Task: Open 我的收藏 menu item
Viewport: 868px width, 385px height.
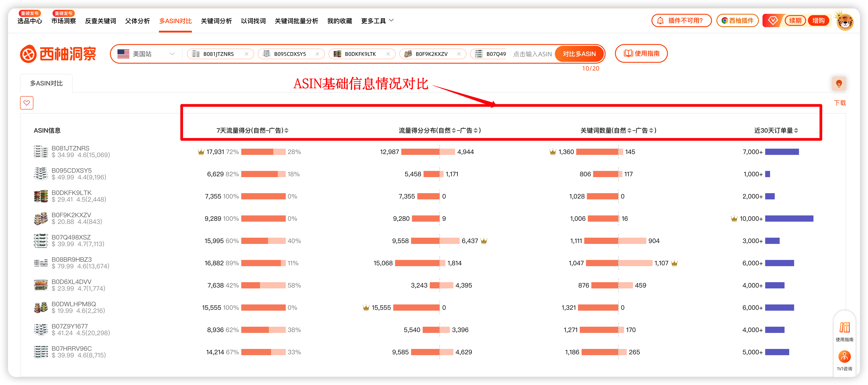Action: (x=340, y=21)
